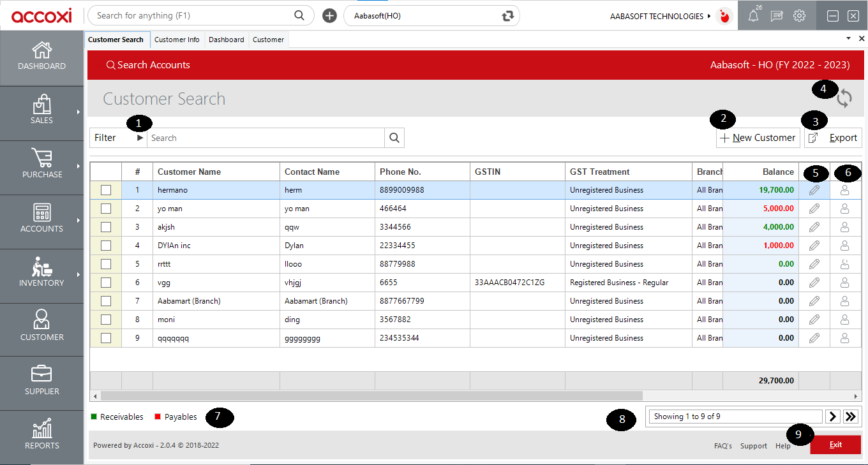Edit customer qqqqqqq with pencil icon
Viewport: 868px width, 465px height.
point(814,338)
